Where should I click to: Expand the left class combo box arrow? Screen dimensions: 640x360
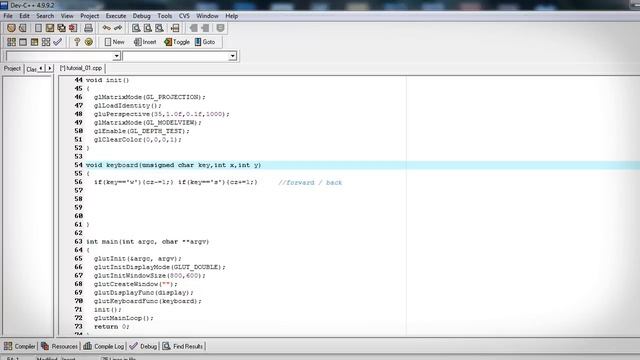coord(116,56)
